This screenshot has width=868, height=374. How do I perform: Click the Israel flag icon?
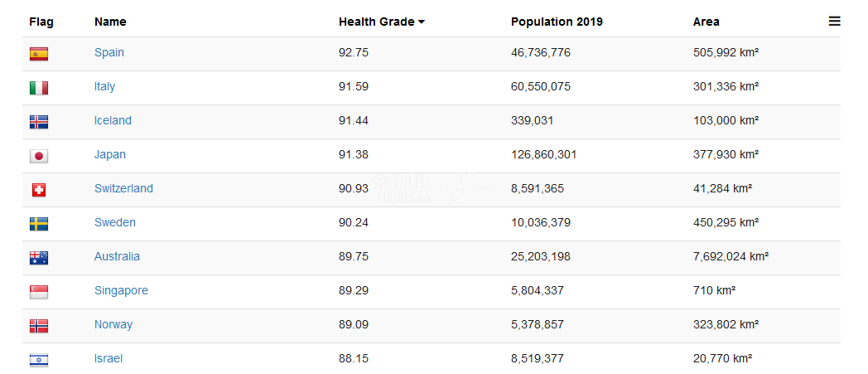point(39,360)
